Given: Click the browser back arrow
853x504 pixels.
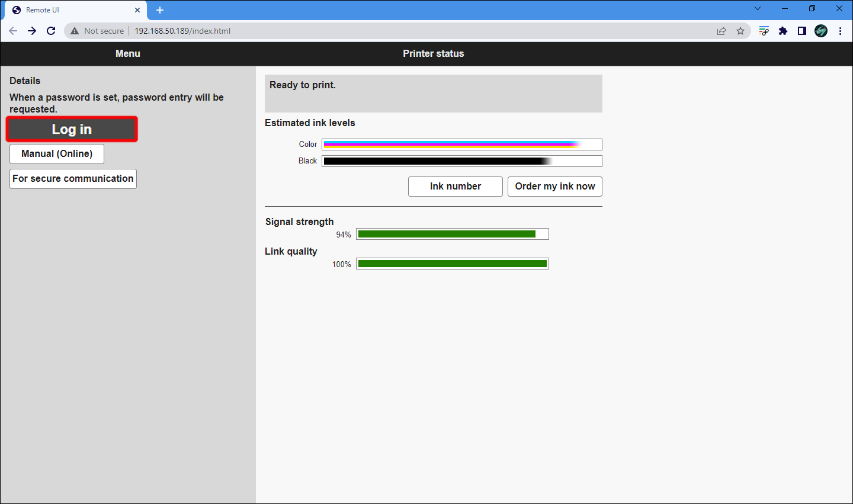Looking at the screenshot, I should pyautogui.click(x=13, y=31).
